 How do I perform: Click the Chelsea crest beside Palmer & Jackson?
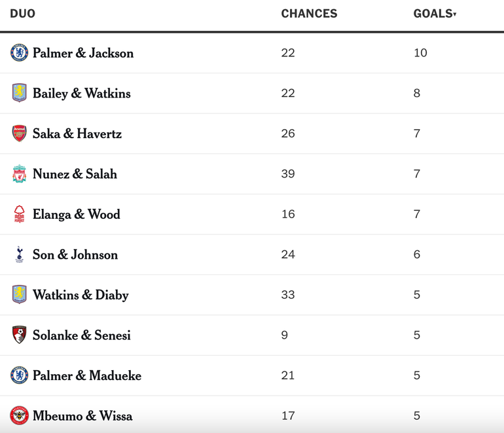(x=19, y=53)
